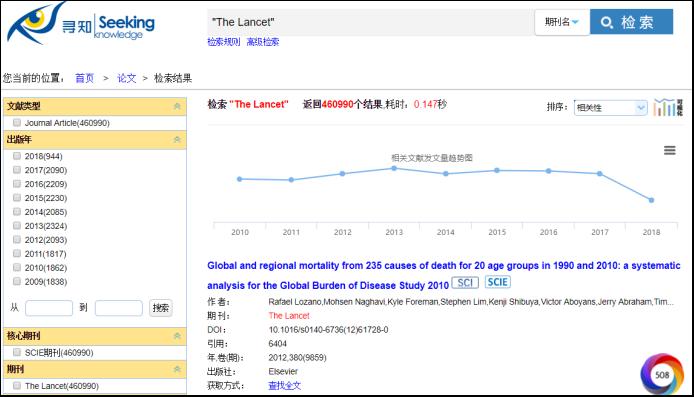Click the blue search button

click(631, 22)
